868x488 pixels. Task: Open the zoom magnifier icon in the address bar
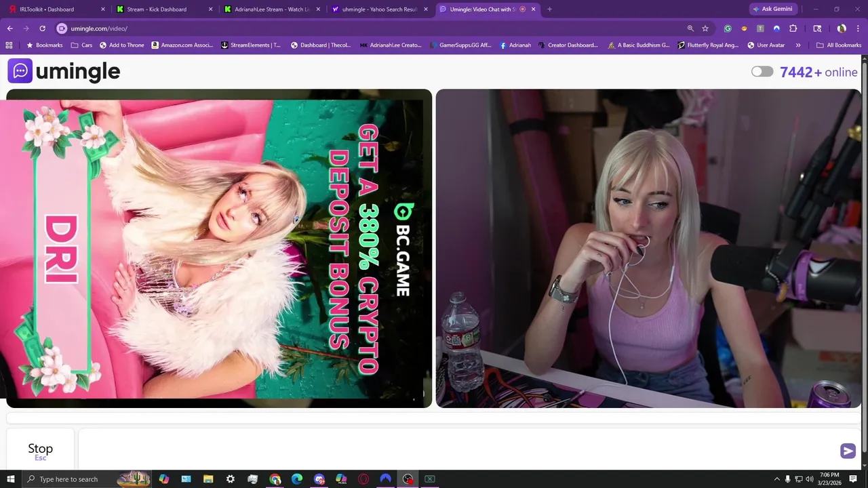click(690, 28)
